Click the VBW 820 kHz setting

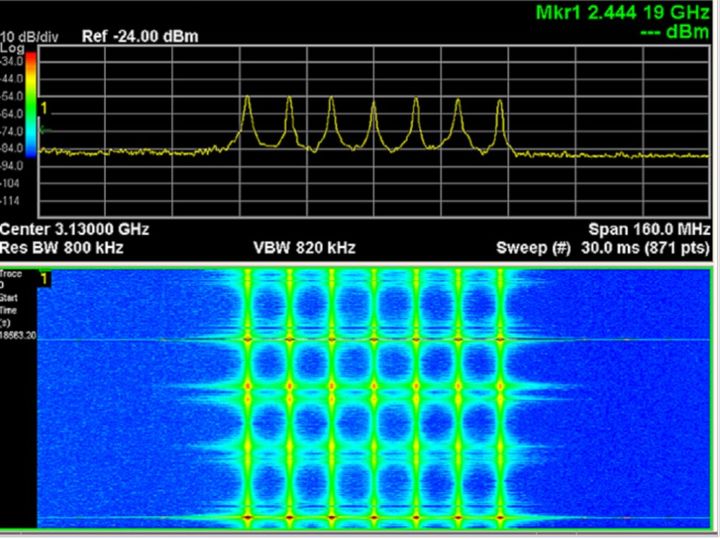pos(304,248)
